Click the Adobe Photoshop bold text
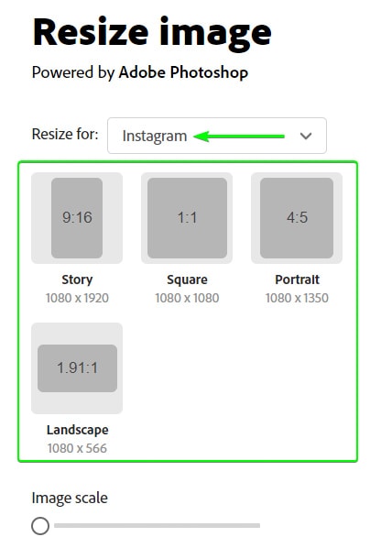Image resolution: width=392 pixels, height=548 pixels. pos(183,72)
